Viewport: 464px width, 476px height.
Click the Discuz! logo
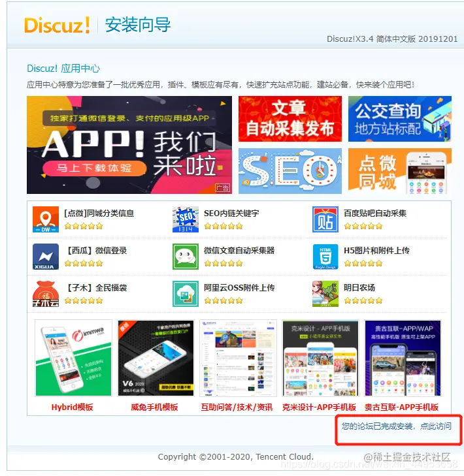(x=57, y=25)
